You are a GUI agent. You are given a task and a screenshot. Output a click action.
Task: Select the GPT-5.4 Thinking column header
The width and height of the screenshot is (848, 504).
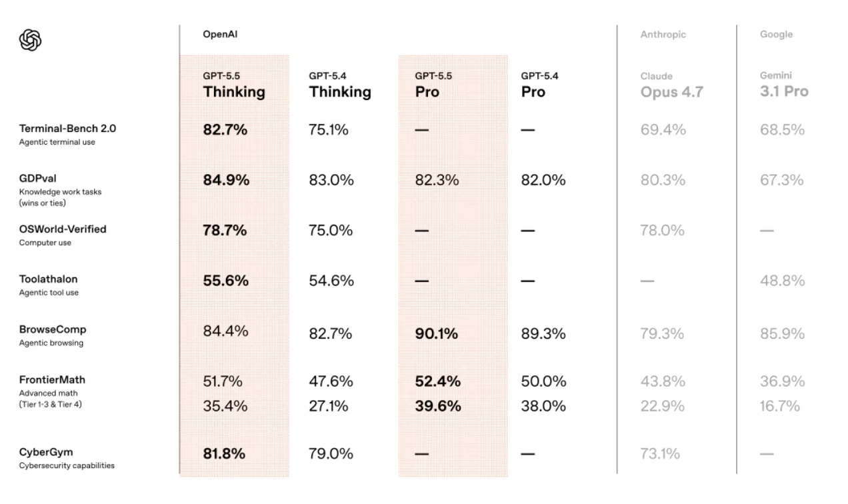339,85
